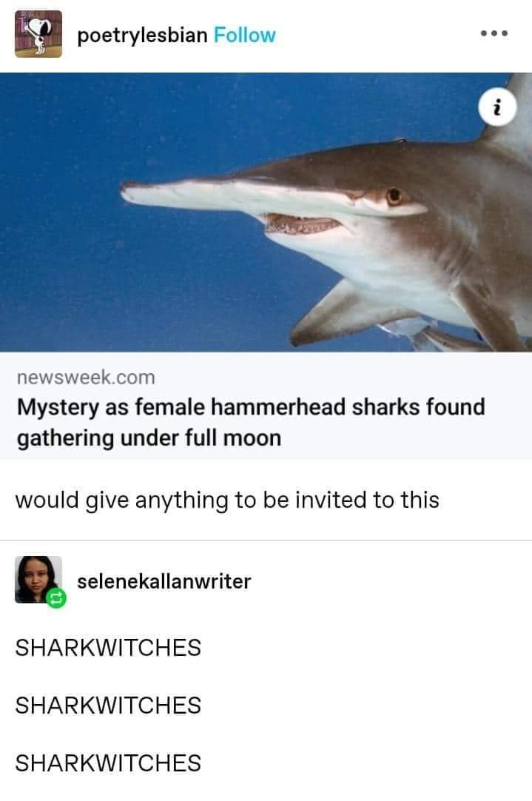This screenshot has width=532, height=801.
Task: Click the second SHARKWITCHES line
Action: (x=108, y=705)
